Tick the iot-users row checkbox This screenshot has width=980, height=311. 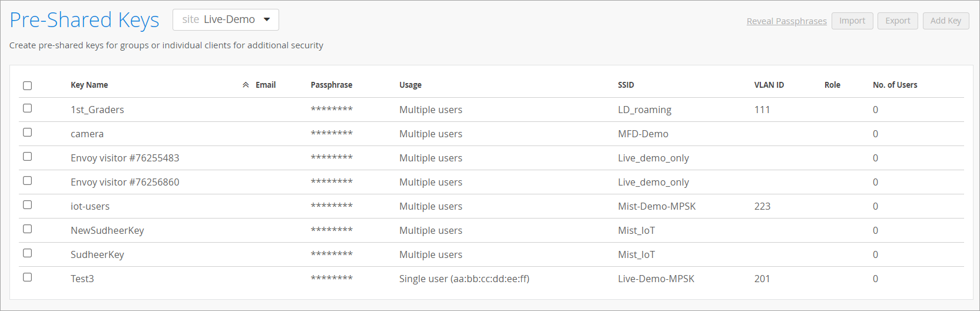click(x=27, y=205)
